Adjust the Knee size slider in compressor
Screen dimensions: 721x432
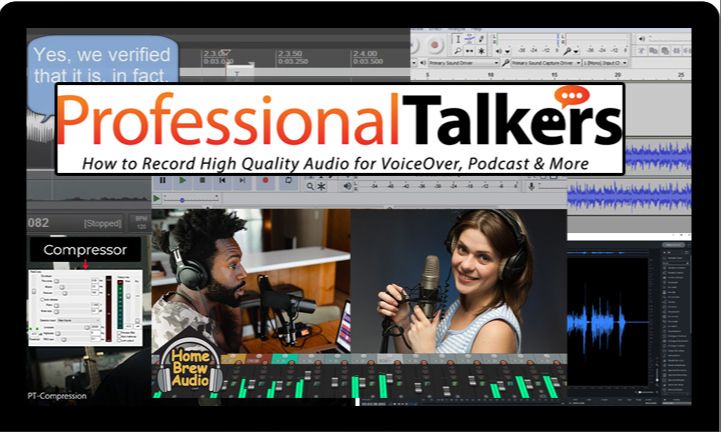pyautogui.click(x=72, y=311)
